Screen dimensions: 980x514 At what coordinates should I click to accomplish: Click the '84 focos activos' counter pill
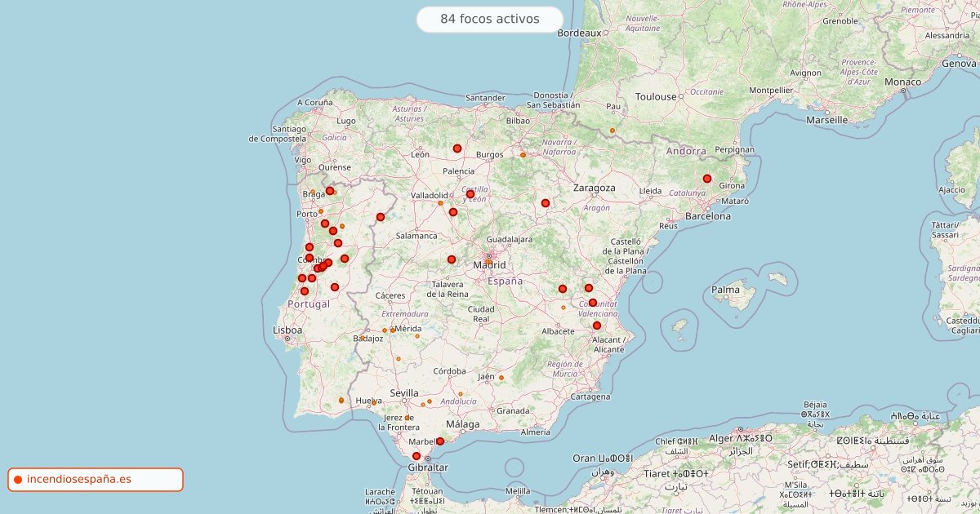(x=490, y=19)
